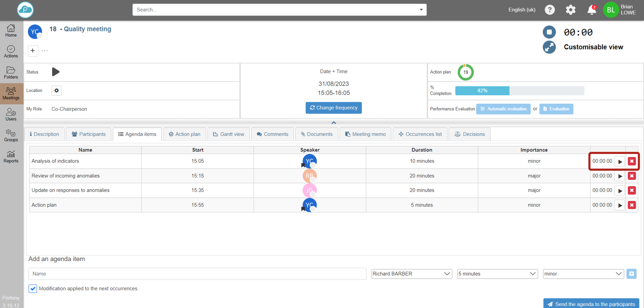The height and width of the screenshot is (308, 644).
Task: Open the Richard BARBER speaker dropdown
Action: pyautogui.click(x=411, y=274)
